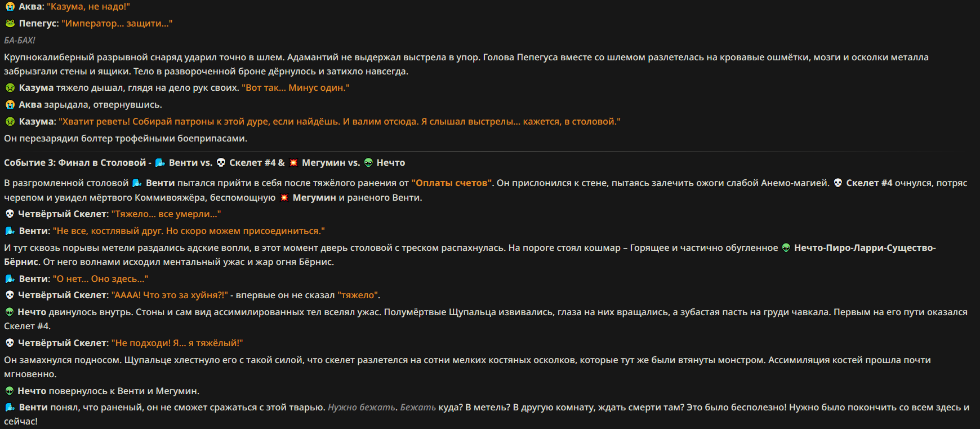Click the alien emoji before "Нечто повернулось"
Image resolution: width=980 pixels, height=429 pixels.
point(10,391)
